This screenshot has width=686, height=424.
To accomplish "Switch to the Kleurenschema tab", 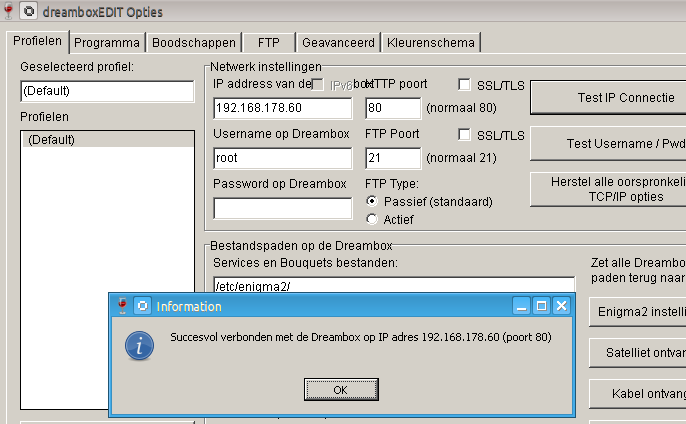I will point(430,43).
